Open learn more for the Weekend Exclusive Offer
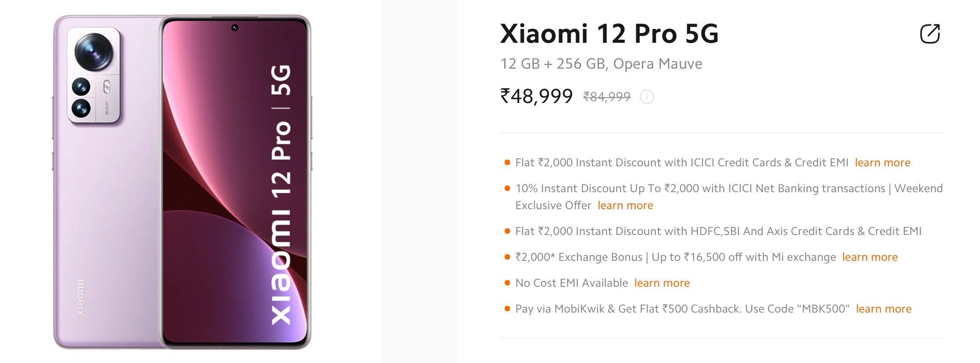This screenshot has width=980, height=363. (x=625, y=205)
